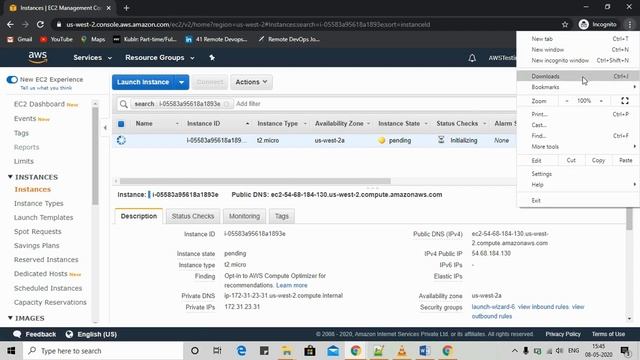640x360 pixels.
Task: Click the view inbound rules link
Action: tap(543, 307)
